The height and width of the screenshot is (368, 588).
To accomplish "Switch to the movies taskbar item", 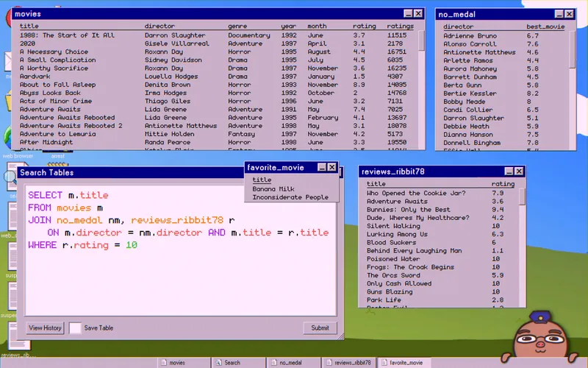I will (x=184, y=363).
